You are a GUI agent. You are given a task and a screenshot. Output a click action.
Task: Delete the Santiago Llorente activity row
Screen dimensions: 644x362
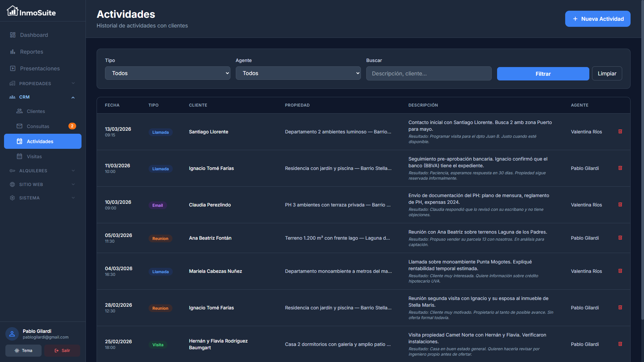point(620,131)
